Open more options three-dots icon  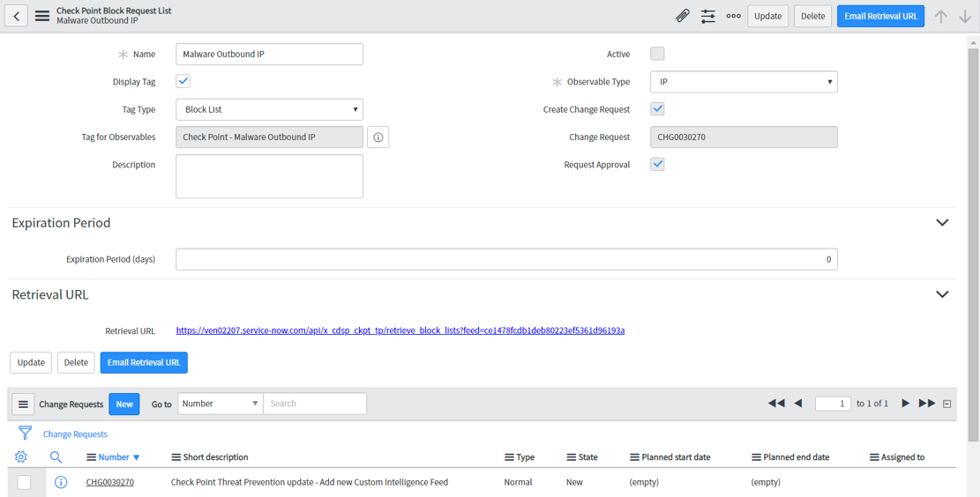coord(733,16)
